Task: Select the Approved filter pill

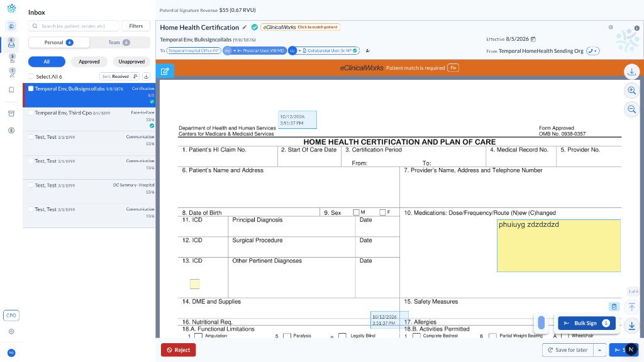Action: click(x=89, y=62)
